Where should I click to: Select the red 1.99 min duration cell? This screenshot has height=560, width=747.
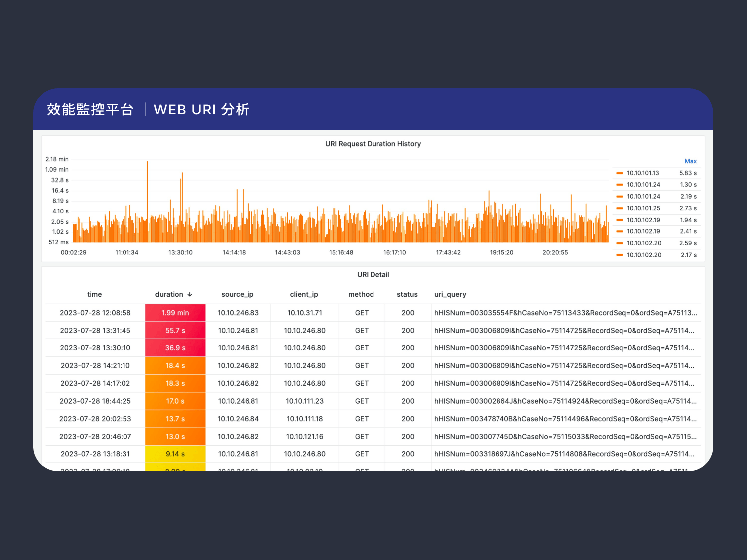175,313
